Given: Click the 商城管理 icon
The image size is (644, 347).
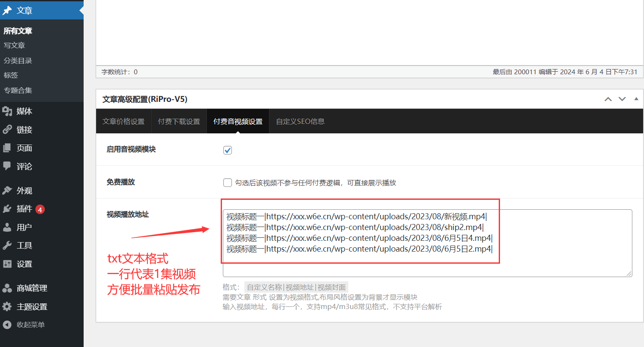Looking at the screenshot, I should click(x=7, y=288).
